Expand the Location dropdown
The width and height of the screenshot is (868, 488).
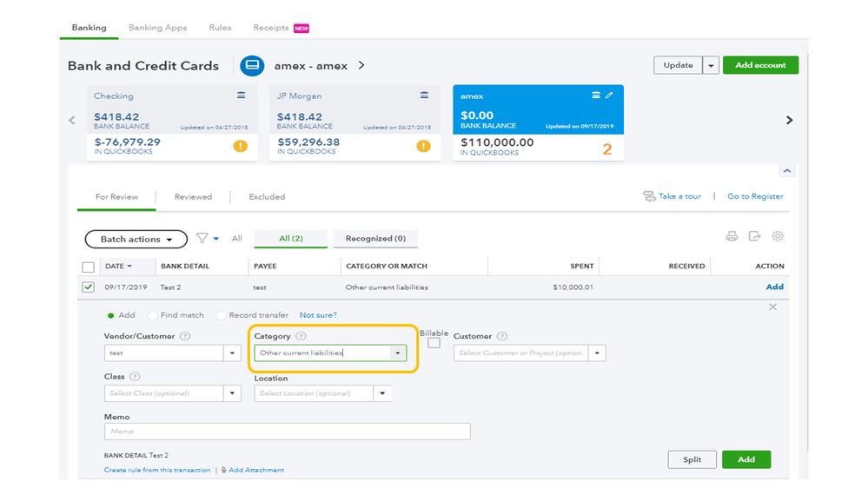click(382, 393)
